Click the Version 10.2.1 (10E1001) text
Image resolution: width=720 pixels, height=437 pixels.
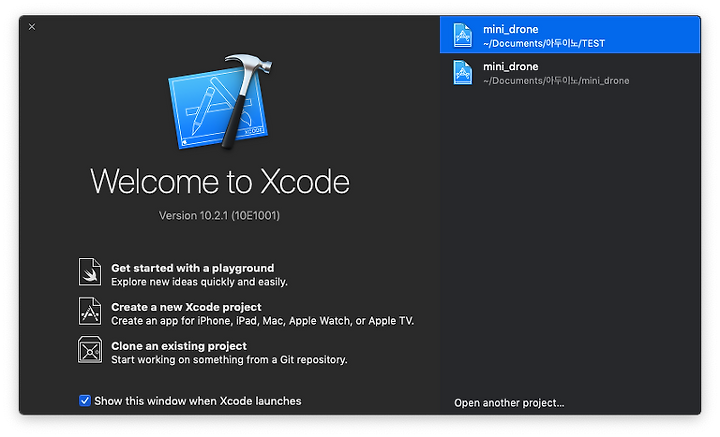(219, 215)
